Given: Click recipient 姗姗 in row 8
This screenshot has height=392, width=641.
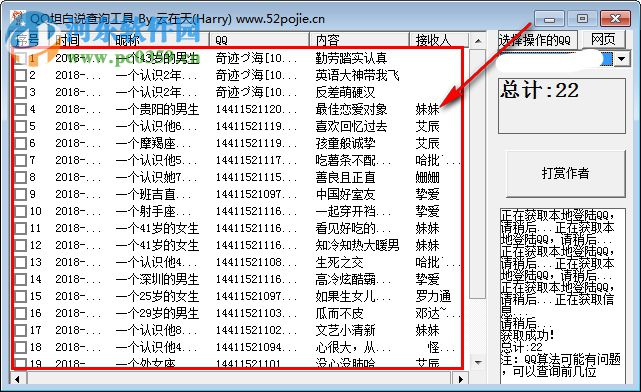Looking at the screenshot, I should tap(428, 177).
